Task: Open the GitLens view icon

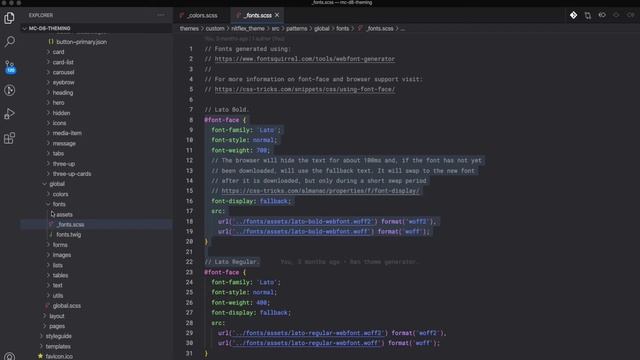Action: (x=9, y=90)
